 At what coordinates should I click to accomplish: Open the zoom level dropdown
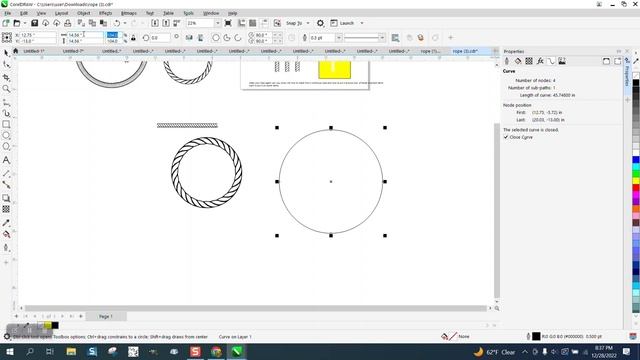[217, 23]
